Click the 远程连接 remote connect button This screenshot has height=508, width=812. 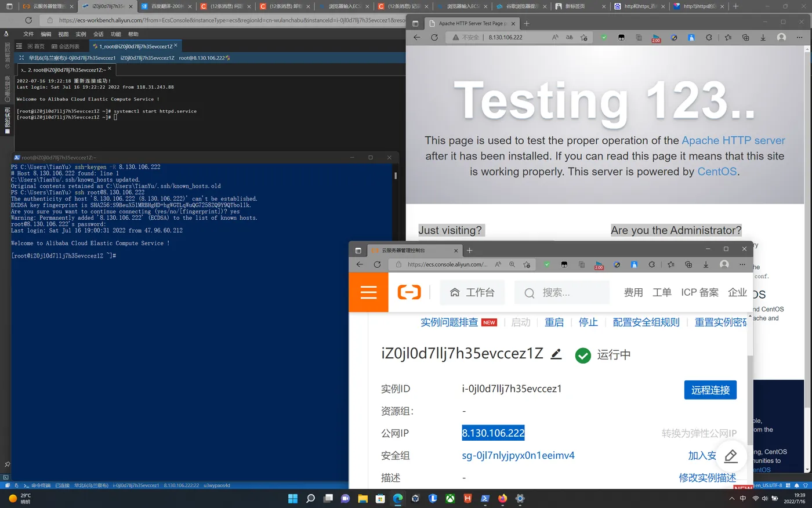(710, 390)
